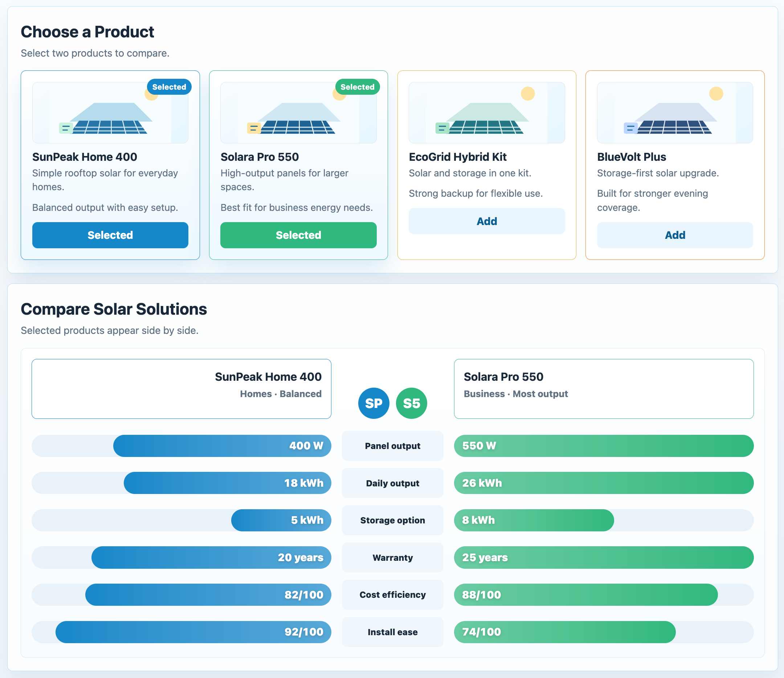The image size is (784, 678).
Task: Click the Solara Pro 550 solar panel image
Action: [x=298, y=113]
